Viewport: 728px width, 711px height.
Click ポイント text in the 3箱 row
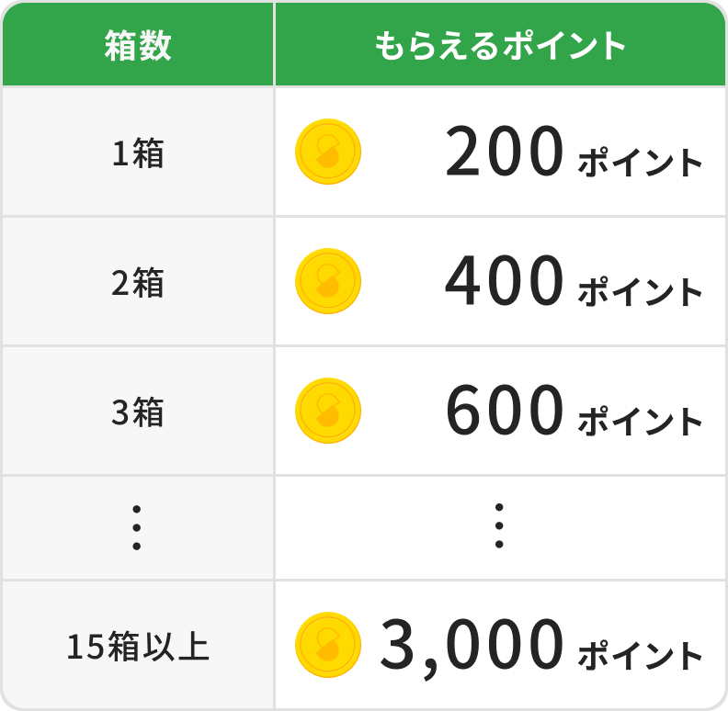640,422
